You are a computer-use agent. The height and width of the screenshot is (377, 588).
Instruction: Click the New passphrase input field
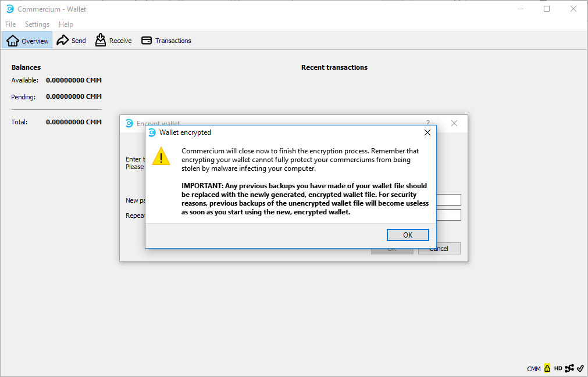tap(448, 200)
